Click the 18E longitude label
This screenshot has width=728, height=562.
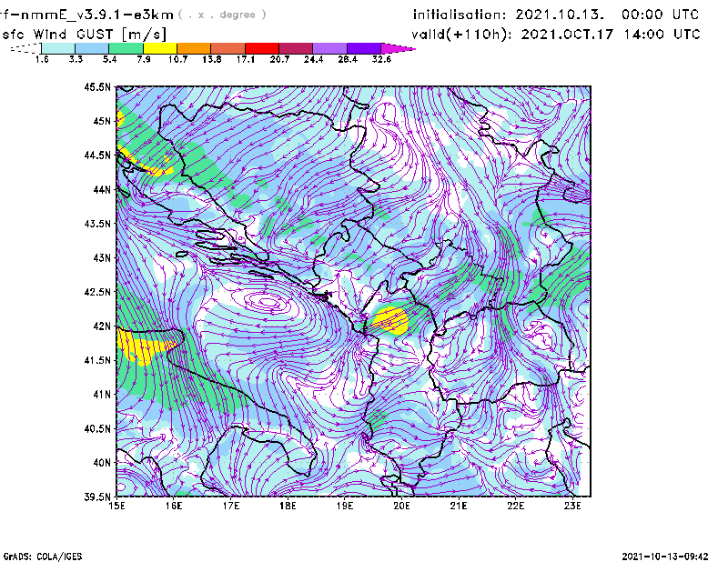288,506
